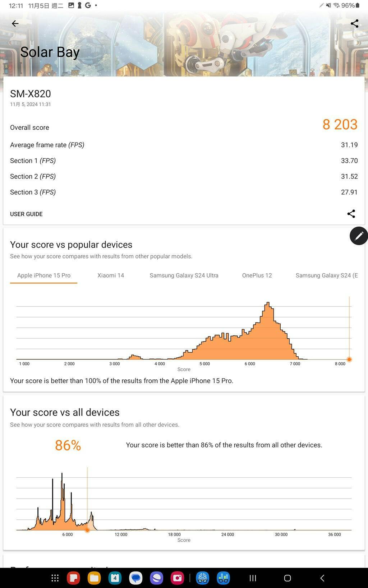
Task: Open the app drawer grid icon
Action: 55,578
